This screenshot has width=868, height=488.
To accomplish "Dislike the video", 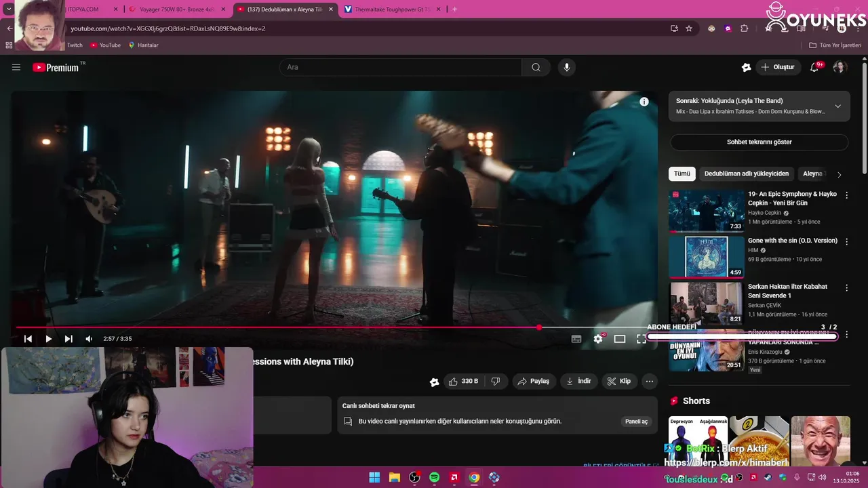I will [496, 382].
